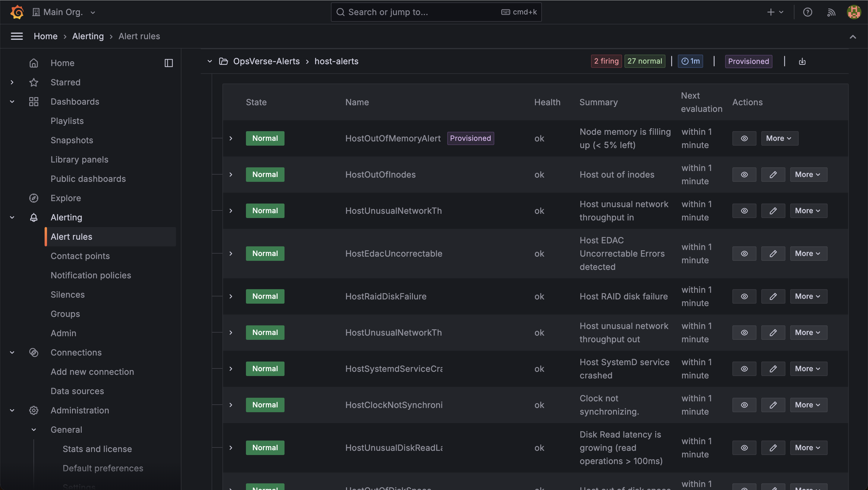Edit HostEdacUncorrectable rule pencil icon
The width and height of the screenshot is (868, 490).
[773, 254]
